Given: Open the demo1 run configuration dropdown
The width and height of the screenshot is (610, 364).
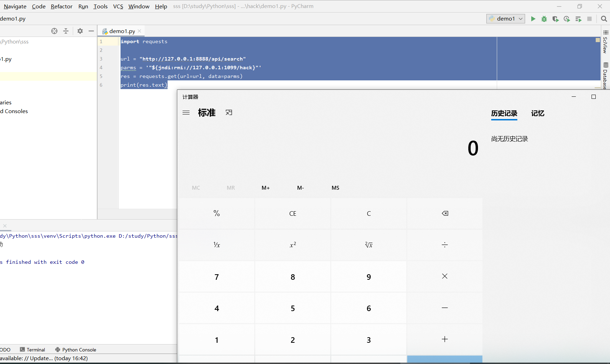Looking at the screenshot, I should click(520, 19).
